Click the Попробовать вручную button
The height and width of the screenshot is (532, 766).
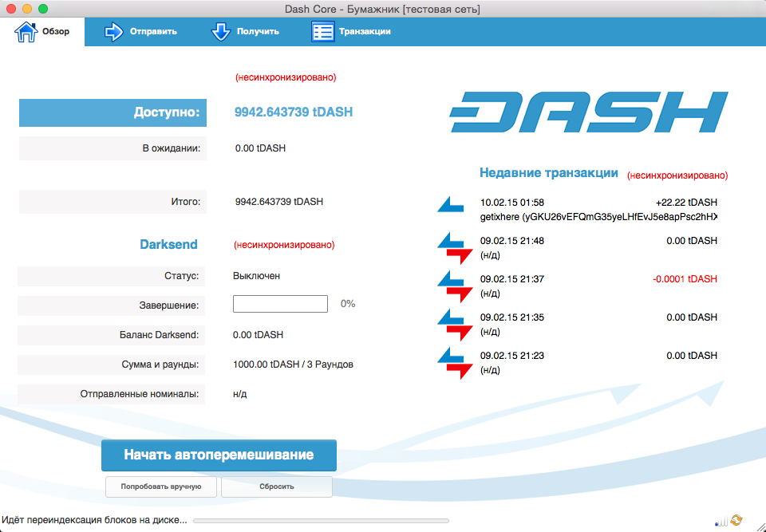[161, 487]
